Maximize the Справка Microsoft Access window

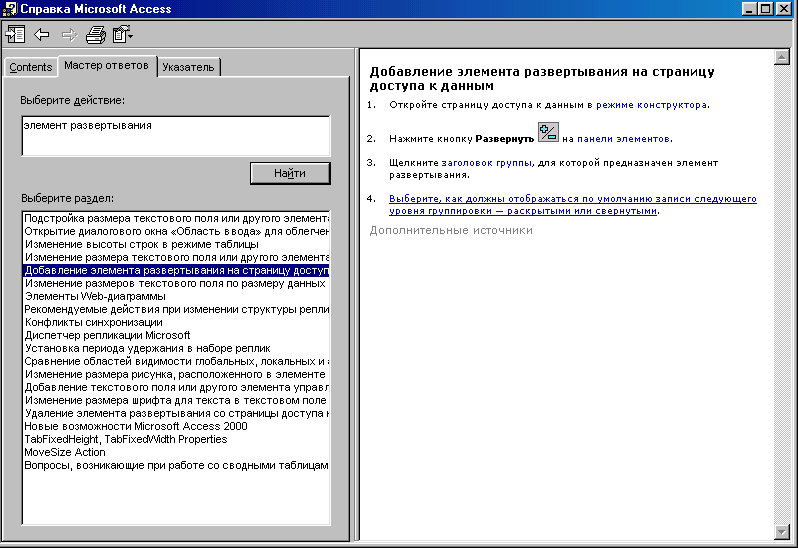pos(765,9)
